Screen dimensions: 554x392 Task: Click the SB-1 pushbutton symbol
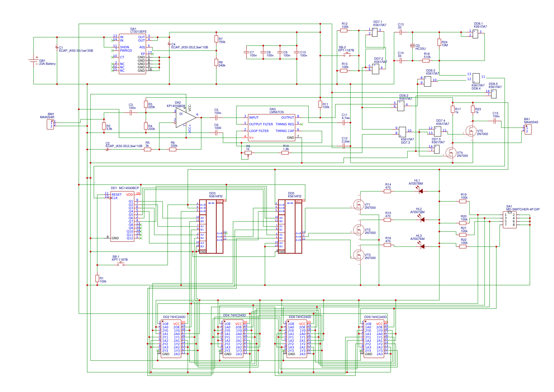[x=121, y=264]
